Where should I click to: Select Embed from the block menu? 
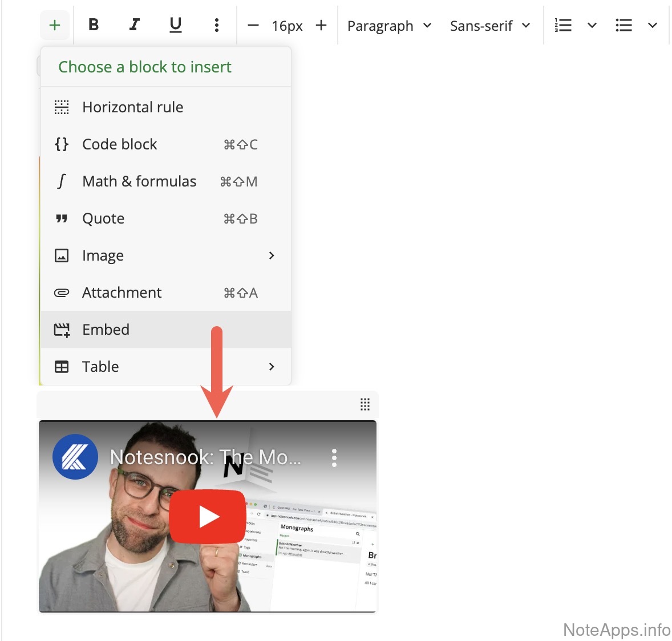106,330
